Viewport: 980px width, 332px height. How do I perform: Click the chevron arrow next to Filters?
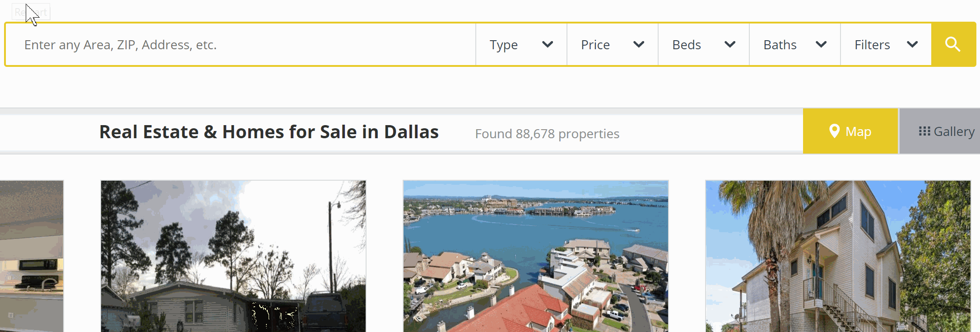tap(912, 44)
